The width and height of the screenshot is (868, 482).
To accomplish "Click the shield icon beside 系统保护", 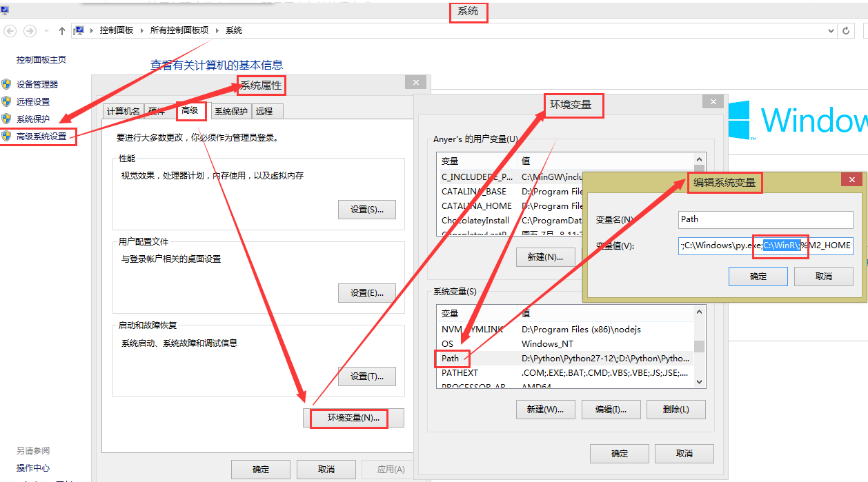I will click(6, 119).
